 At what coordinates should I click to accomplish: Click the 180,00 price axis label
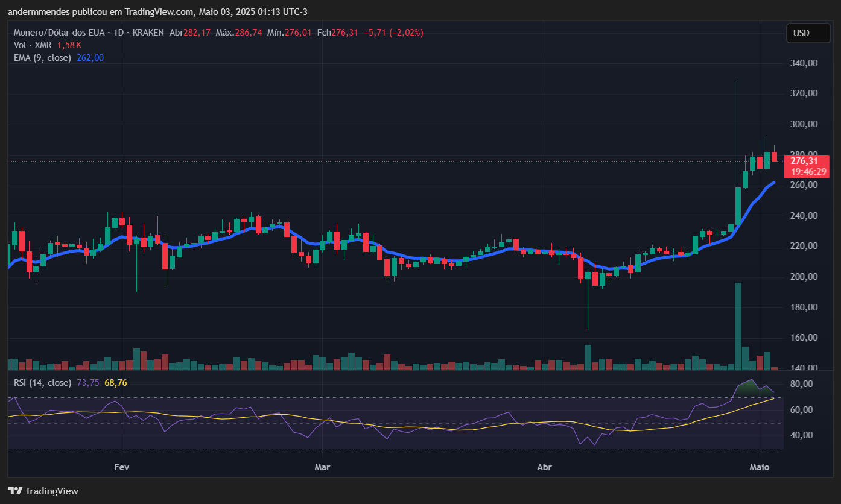tap(804, 307)
